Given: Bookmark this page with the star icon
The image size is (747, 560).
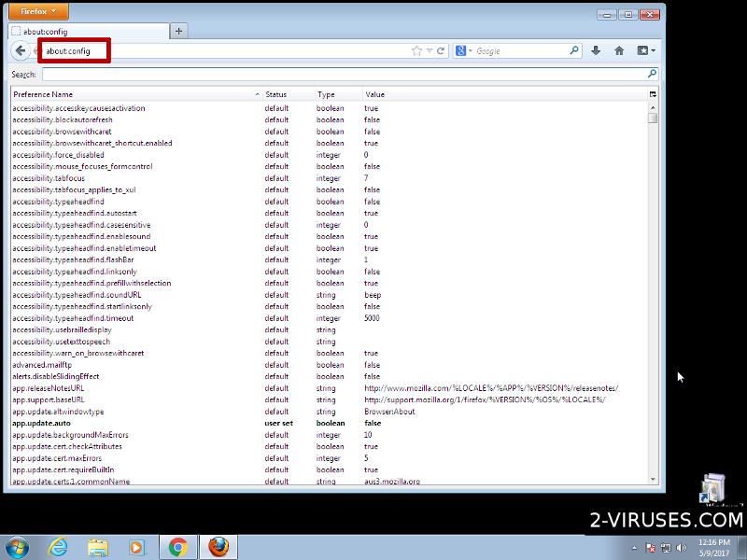Looking at the screenshot, I should coord(417,51).
